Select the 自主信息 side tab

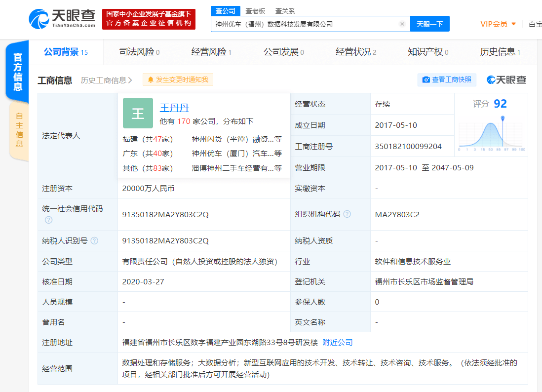pyautogui.click(x=19, y=130)
